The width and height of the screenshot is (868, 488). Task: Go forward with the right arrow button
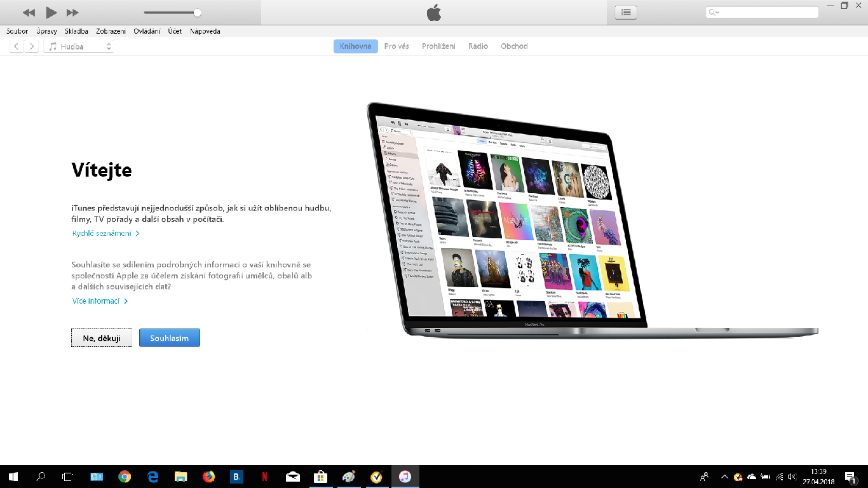31,46
